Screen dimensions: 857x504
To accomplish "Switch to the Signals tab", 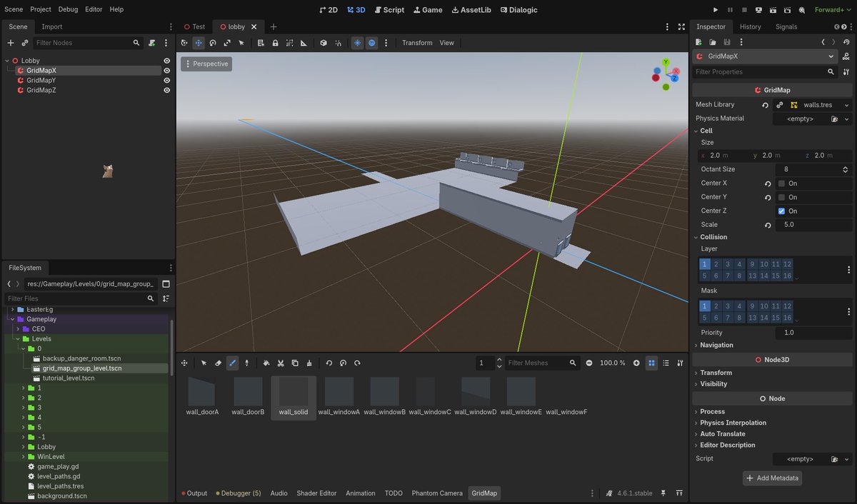I will click(786, 26).
